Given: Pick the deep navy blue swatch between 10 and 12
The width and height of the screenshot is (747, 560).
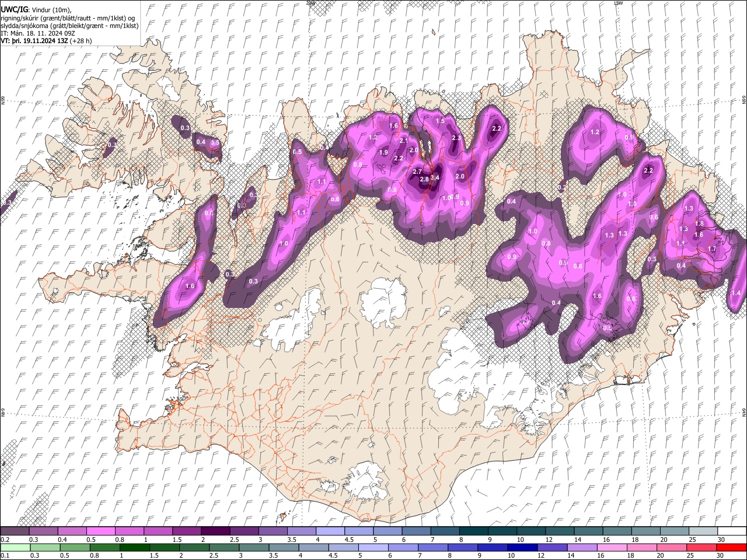Looking at the screenshot, I should pyautogui.click(x=522, y=547).
